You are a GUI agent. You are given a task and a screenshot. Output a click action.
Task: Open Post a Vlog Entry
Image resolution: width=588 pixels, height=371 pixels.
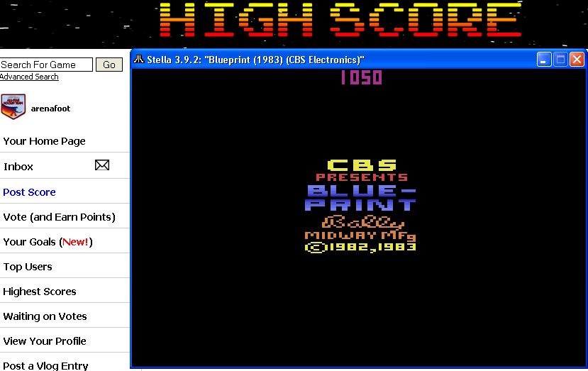point(45,365)
